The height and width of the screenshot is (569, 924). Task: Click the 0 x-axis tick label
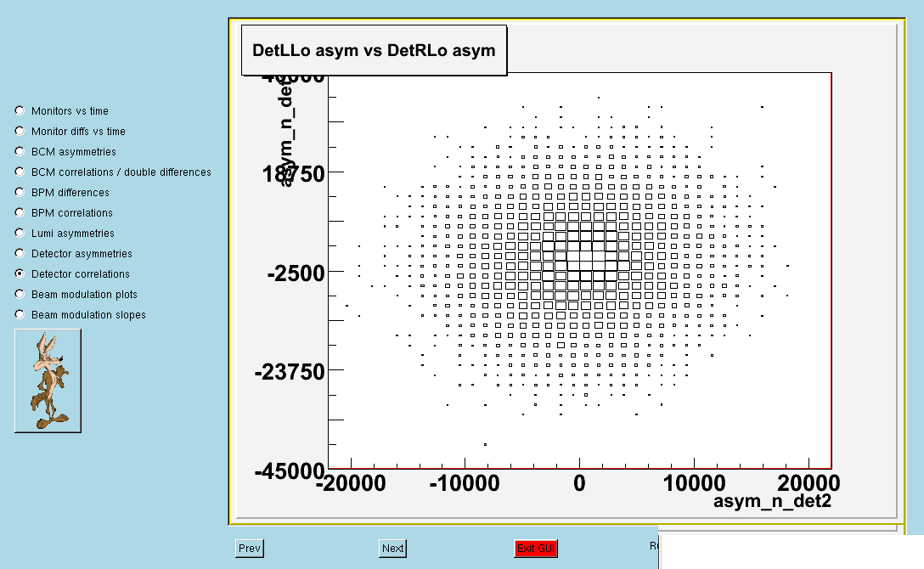tap(579, 483)
